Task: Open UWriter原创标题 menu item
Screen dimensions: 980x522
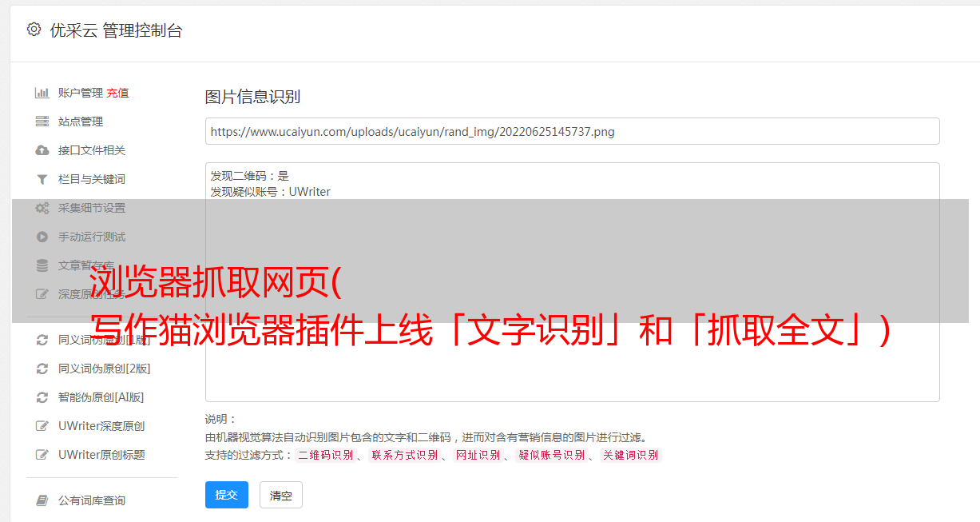Action: 101,455
